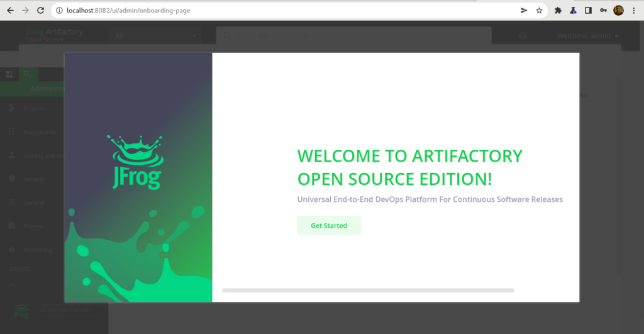Open the General sidebar item
Image resolution: width=644 pixels, height=334 pixels.
34,203
